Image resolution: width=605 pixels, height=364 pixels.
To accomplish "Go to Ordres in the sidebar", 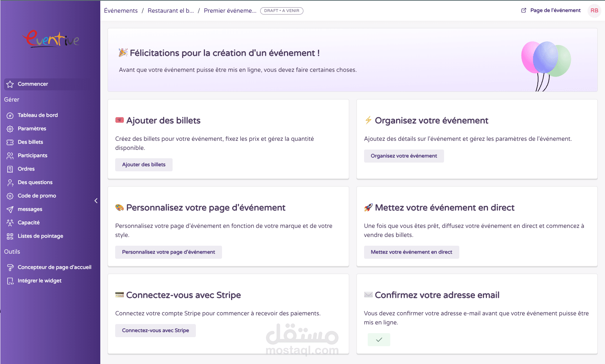I will pyautogui.click(x=26, y=169).
